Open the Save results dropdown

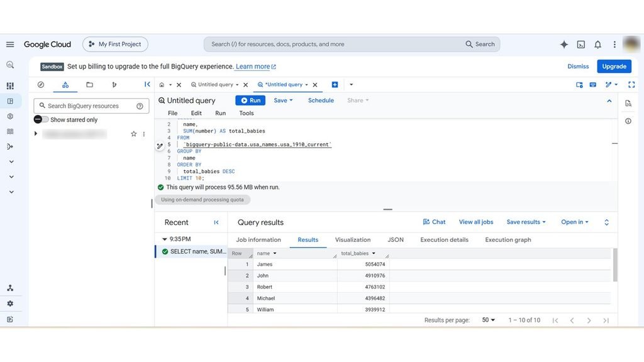pos(526,222)
